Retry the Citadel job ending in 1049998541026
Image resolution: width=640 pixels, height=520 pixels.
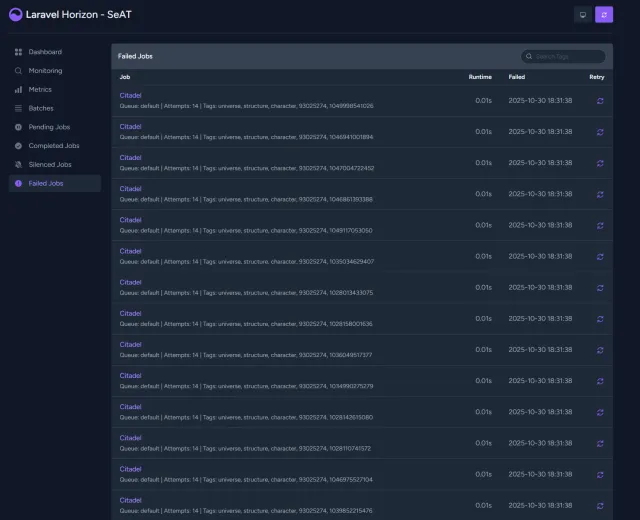click(600, 101)
